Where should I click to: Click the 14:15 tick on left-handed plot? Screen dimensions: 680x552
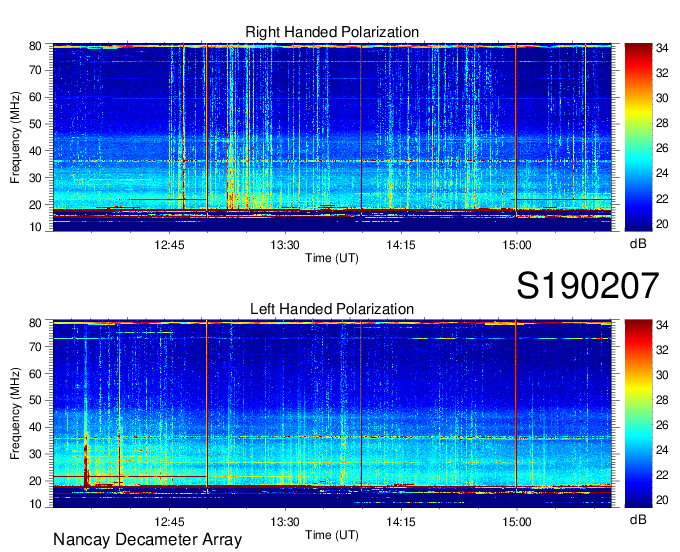[401, 522]
